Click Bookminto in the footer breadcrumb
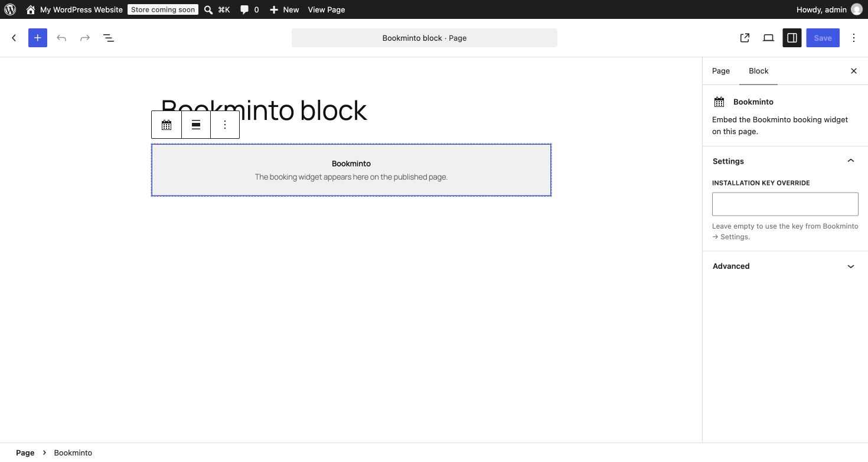This screenshot has width=868, height=462. tap(73, 453)
